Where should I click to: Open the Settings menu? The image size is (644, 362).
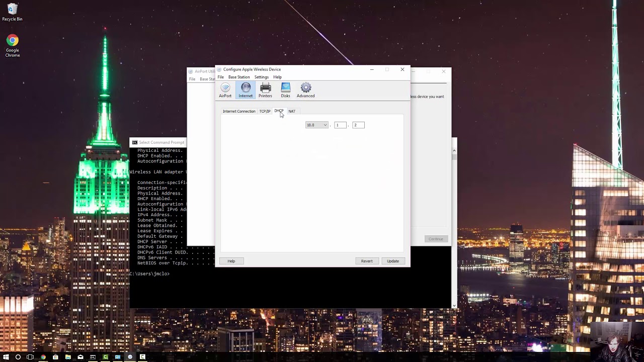pos(261,77)
